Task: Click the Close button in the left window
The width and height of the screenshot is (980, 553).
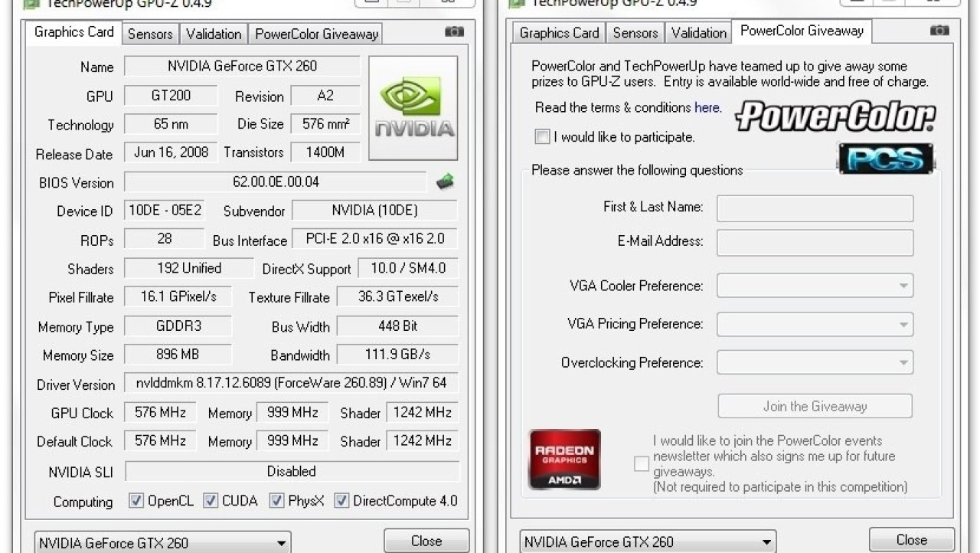Action: click(426, 541)
